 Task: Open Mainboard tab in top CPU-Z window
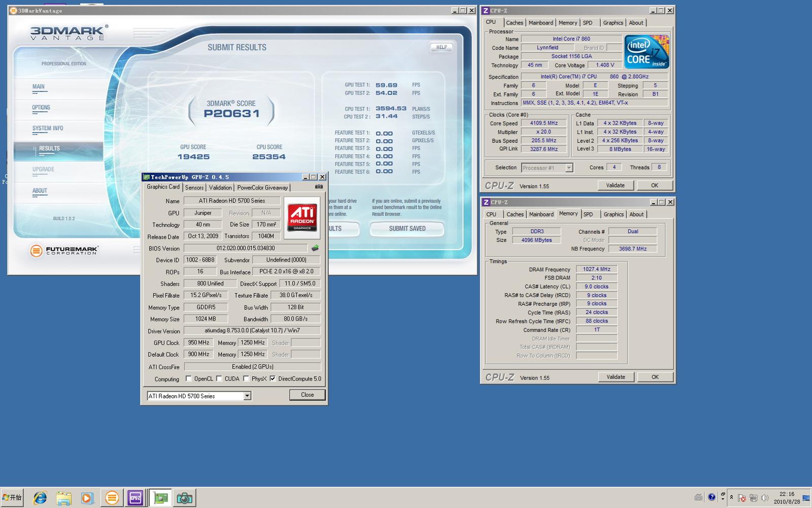[541, 23]
